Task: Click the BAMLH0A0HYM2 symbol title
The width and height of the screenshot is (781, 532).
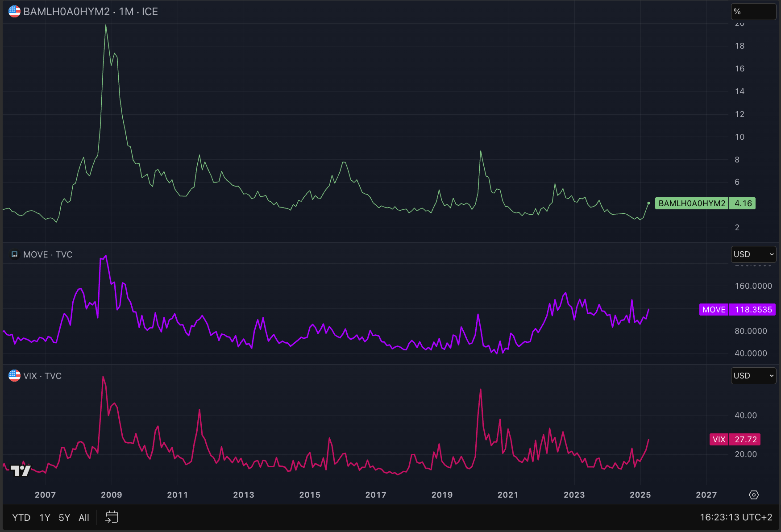Action: coord(66,12)
